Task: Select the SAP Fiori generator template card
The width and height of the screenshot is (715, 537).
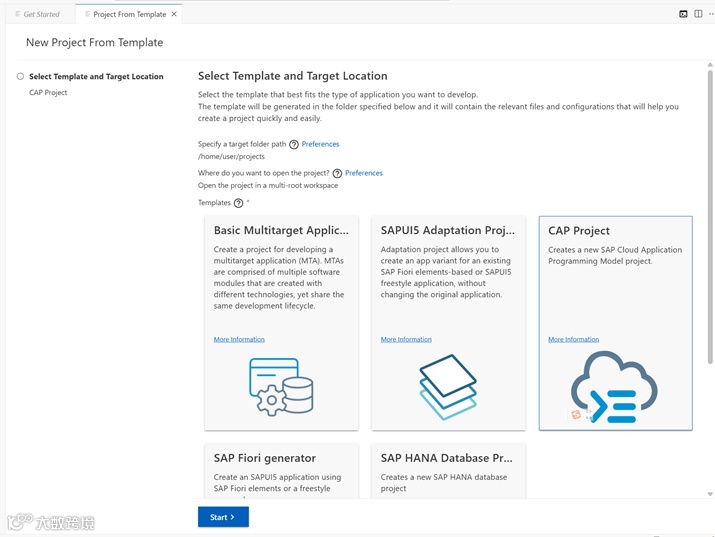Action: click(x=281, y=470)
